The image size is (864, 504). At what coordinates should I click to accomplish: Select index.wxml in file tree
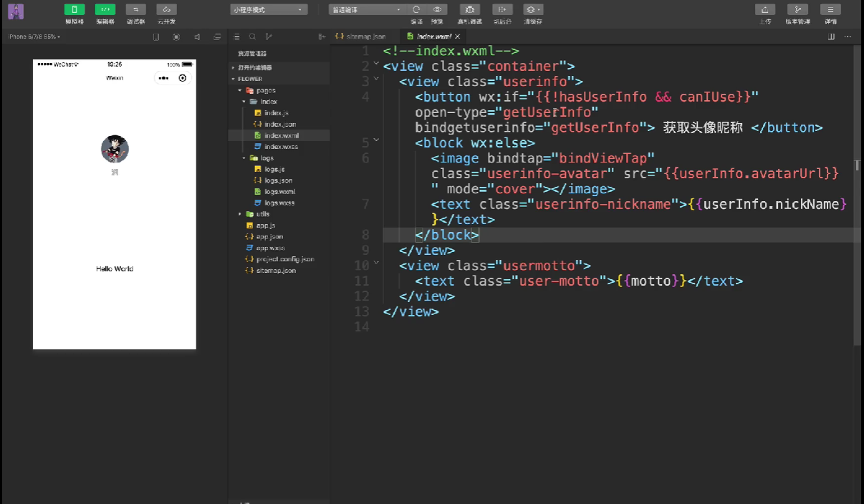[279, 135]
